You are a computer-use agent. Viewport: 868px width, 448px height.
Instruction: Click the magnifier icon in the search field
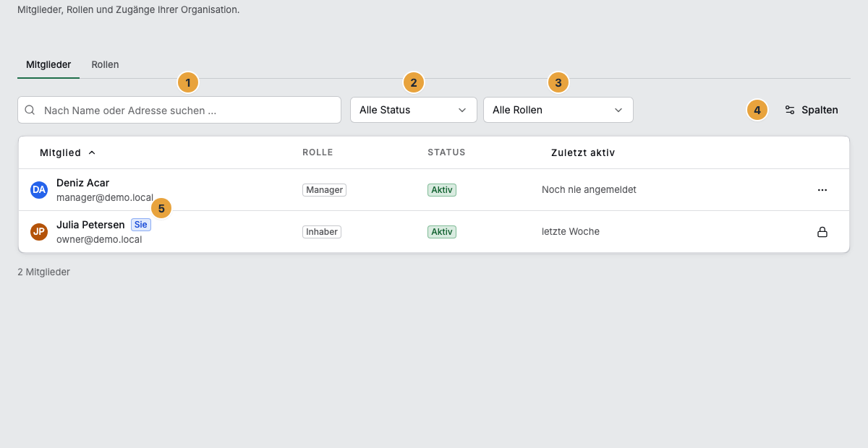coord(30,111)
